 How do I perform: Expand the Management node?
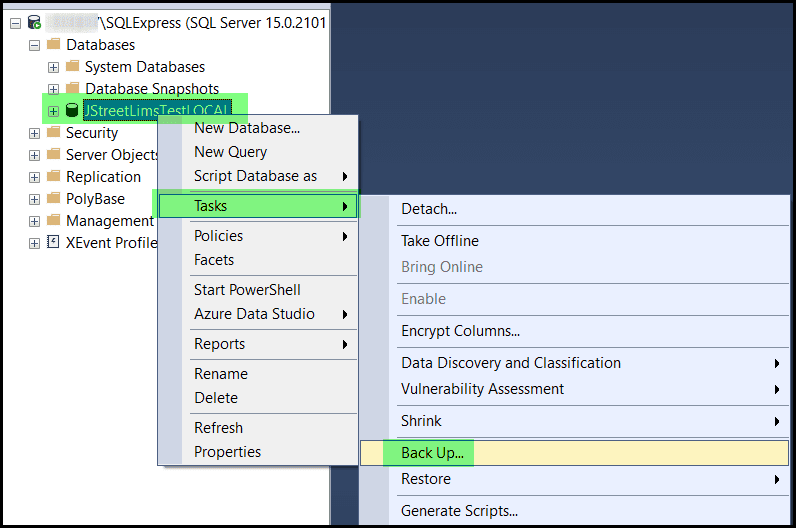35,221
